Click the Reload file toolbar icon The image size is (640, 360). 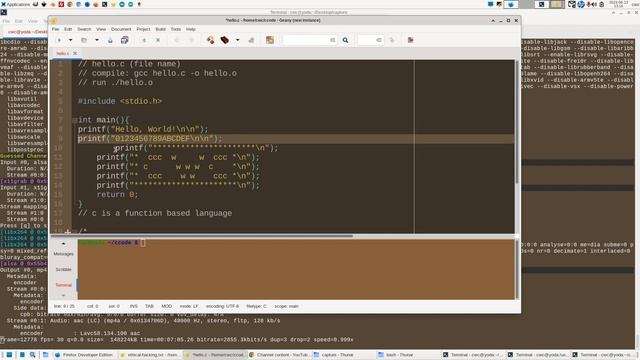(144, 40)
